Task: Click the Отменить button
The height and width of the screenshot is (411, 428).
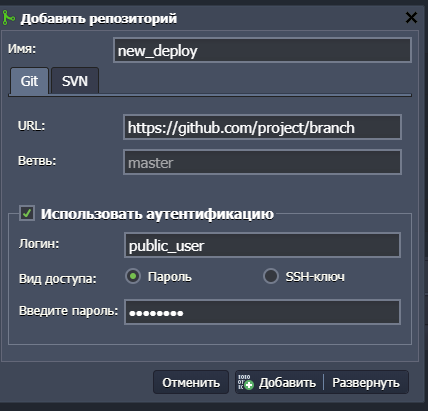Action: (191, 382)
